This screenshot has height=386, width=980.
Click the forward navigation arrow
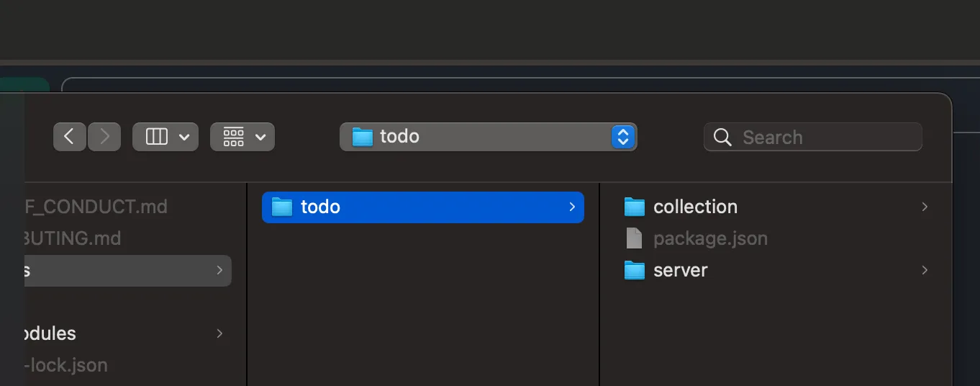coord(104,137)
